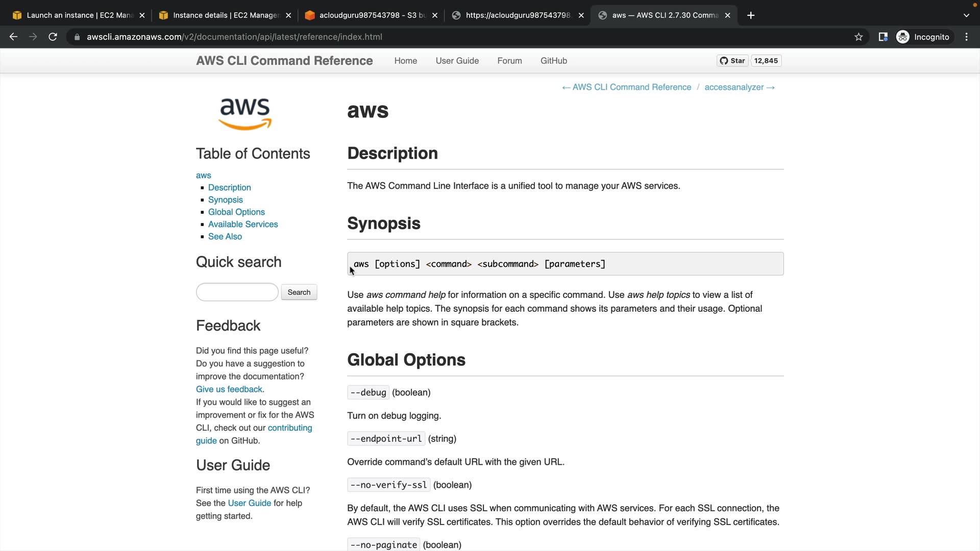
Task: Focus the Quick search text field
Action: click(237, 292)
